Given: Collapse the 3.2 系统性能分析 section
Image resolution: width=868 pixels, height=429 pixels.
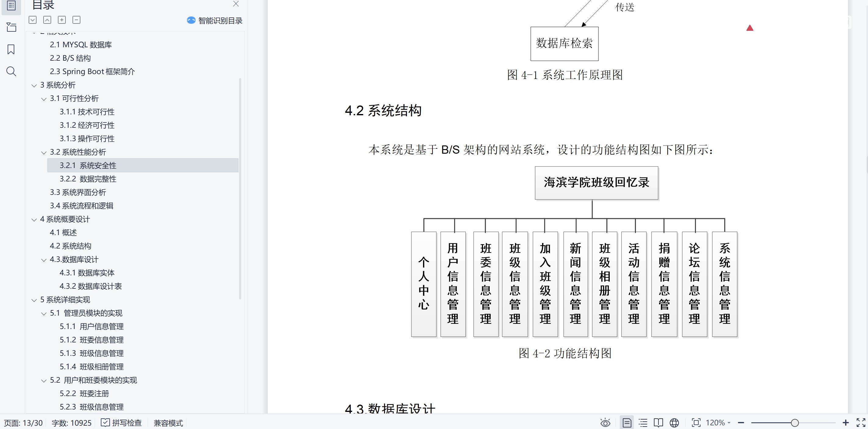Looking at the screenshot, I should (x=44, y=152).
